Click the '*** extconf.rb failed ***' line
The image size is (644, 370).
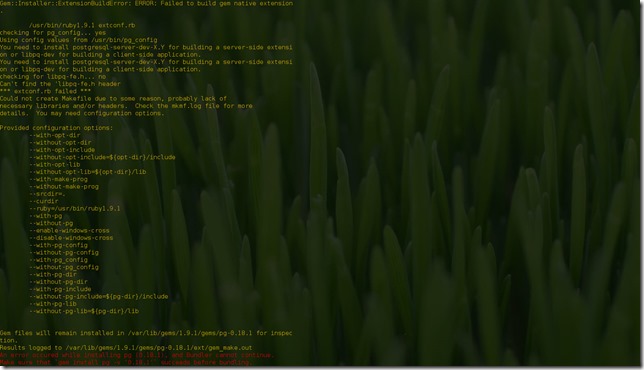click(46, 92)
